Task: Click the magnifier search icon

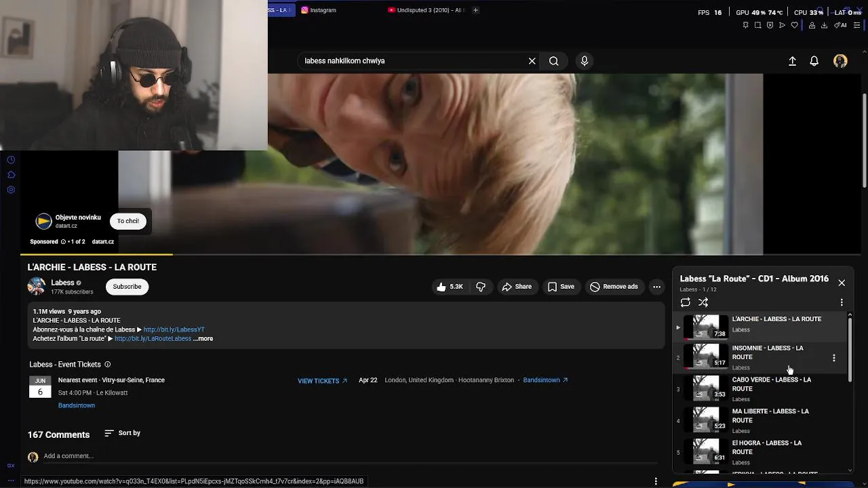Action: pyautogui.click(x=554, y=61)
